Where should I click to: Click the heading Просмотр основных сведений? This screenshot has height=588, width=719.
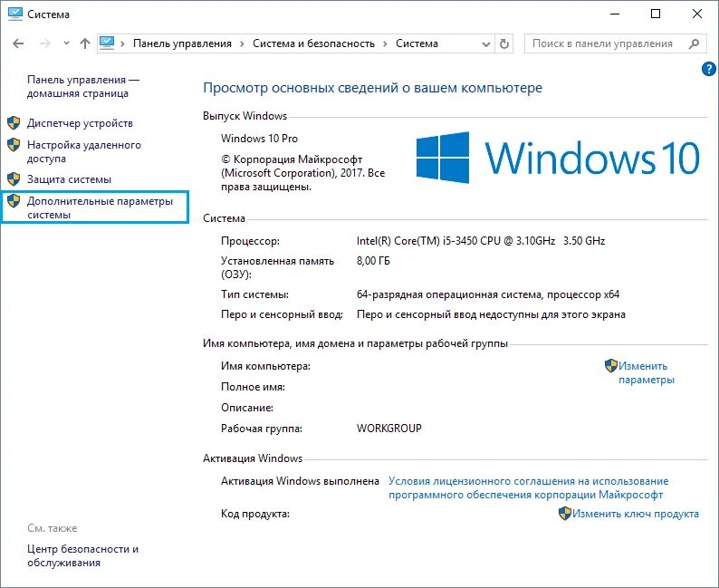click(x=372, y=88)
